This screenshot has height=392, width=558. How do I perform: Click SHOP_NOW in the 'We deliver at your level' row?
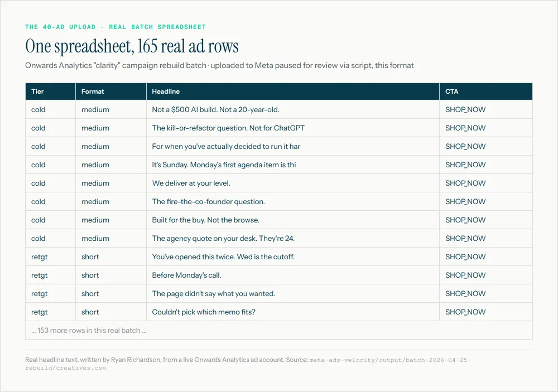coord(465,183)
